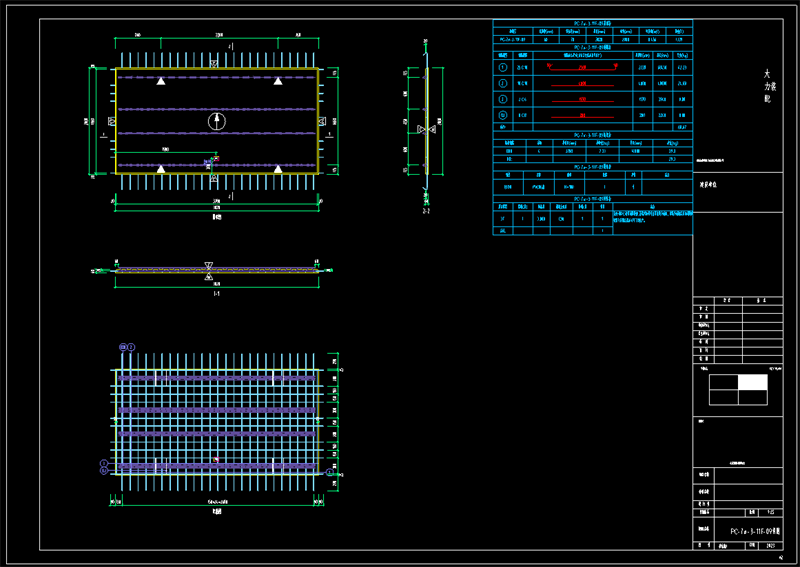This screenshot has height=567, width=800.
Task: Select the red straight bar in schedule row 3
Action: (582, 101)
